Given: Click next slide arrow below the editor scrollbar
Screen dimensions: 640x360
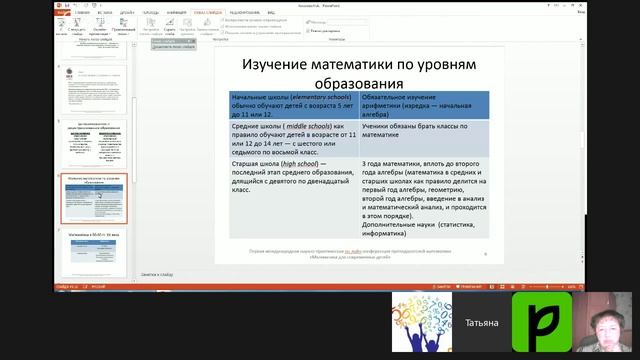Looking at the screenshot, I should tap(582, 261).
